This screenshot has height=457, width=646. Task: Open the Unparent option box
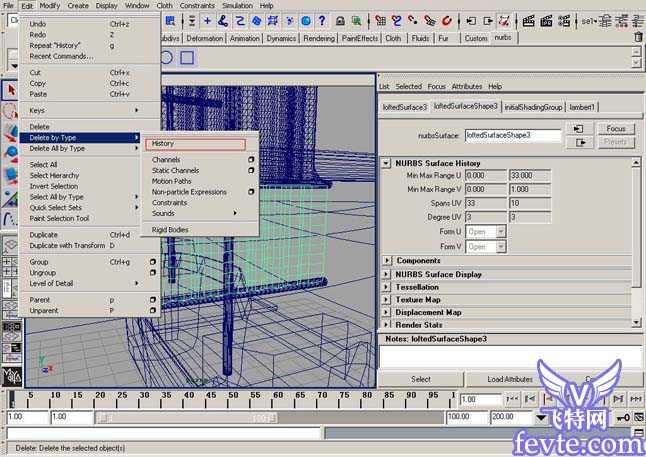click(x=152, y=310)
